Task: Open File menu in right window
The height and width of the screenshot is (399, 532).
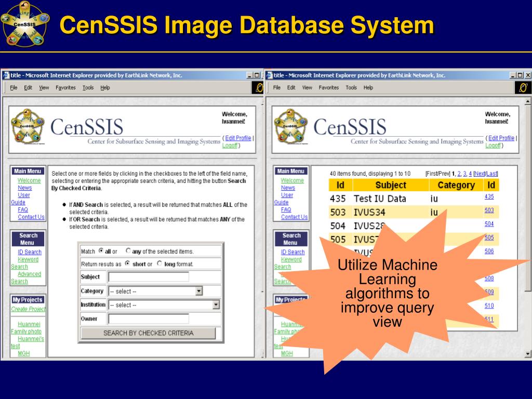Action: tap(277, 87)
